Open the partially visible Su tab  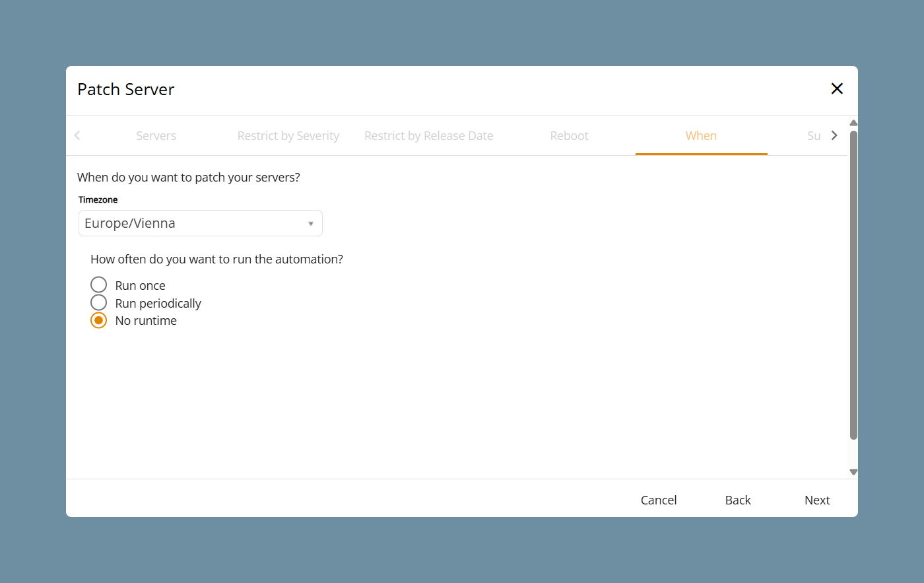point(814,135)
